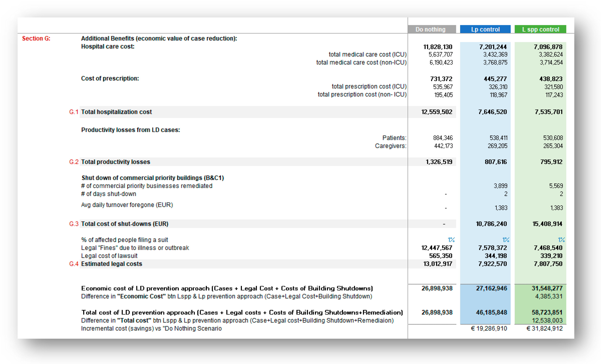Image resolution: width=601 pixels, height=364 pixels.
Task: Click L spp control total 58,723,851
Action: click(547, 312)
